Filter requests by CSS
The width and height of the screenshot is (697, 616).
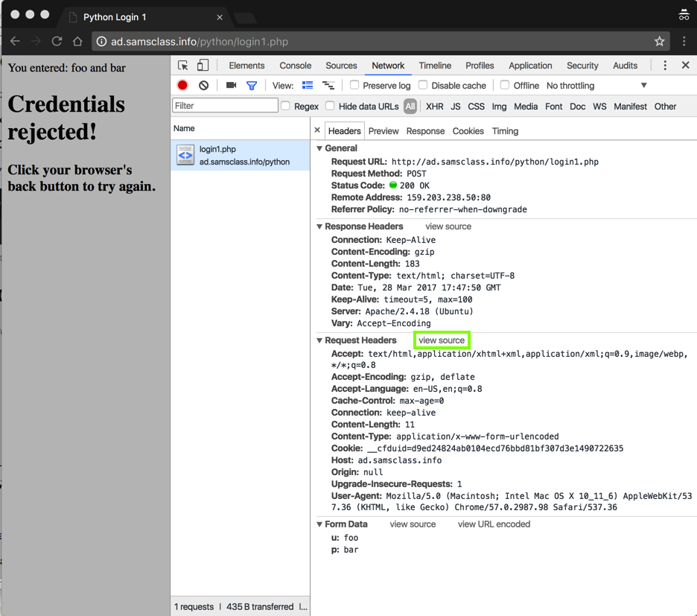[476, 107]
